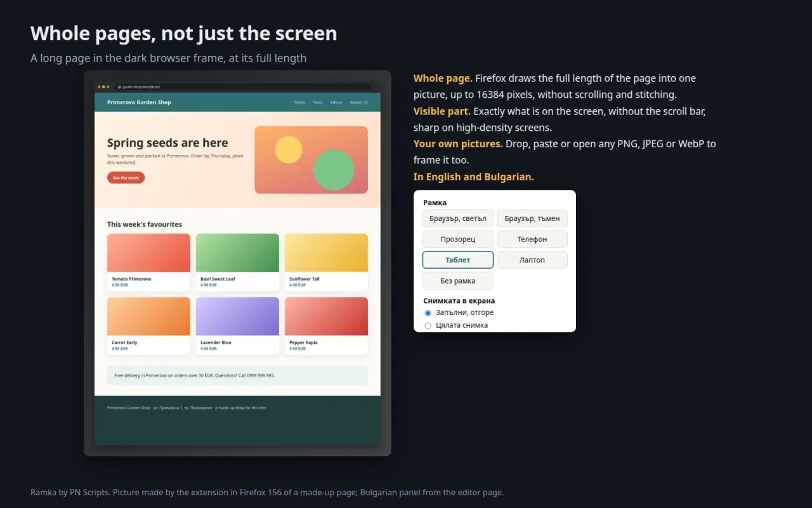Choose the Браузър, светъл frame button

point(457,218)
